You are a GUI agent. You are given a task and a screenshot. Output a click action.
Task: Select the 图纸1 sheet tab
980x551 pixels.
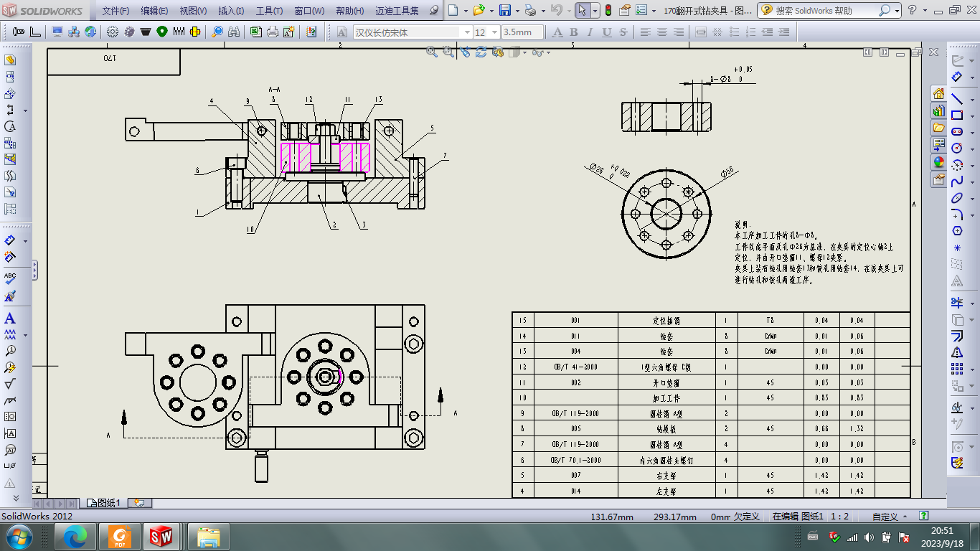[104, 503]
